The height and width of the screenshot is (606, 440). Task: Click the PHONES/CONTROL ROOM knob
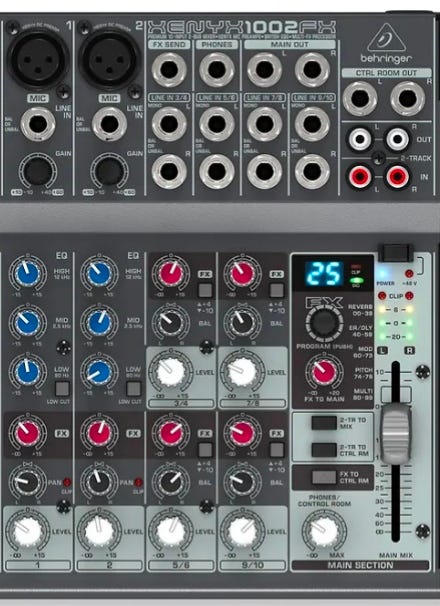pos(324,531)
